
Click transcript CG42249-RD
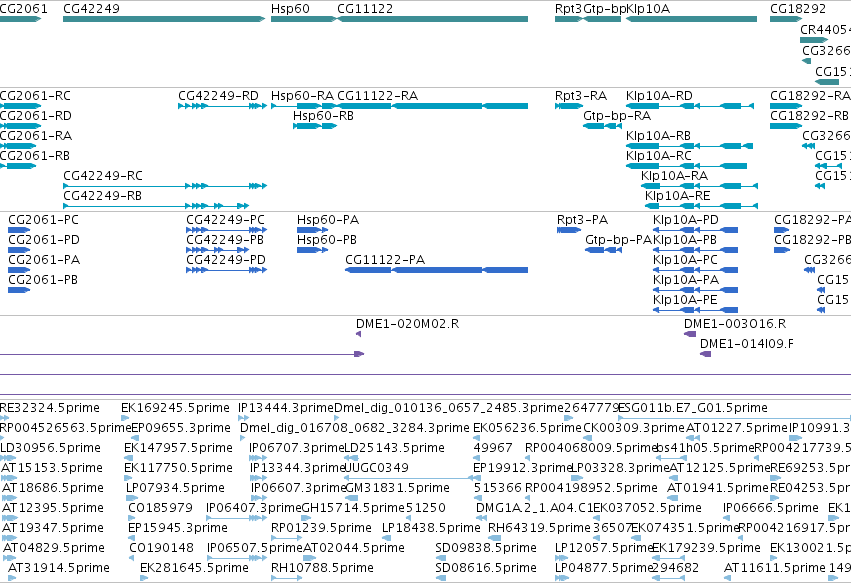(x=223, y=106)
